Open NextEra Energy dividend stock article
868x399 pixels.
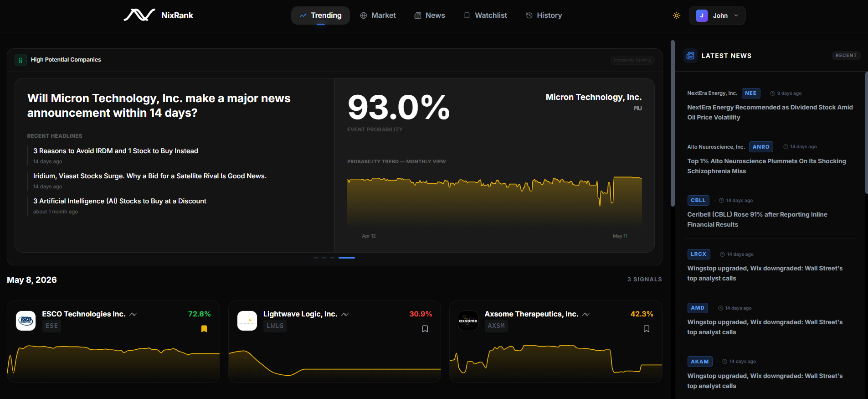770,112
